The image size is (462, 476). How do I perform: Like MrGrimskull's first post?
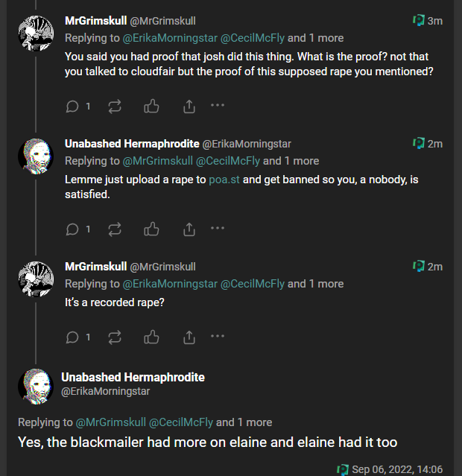(152, 107)
